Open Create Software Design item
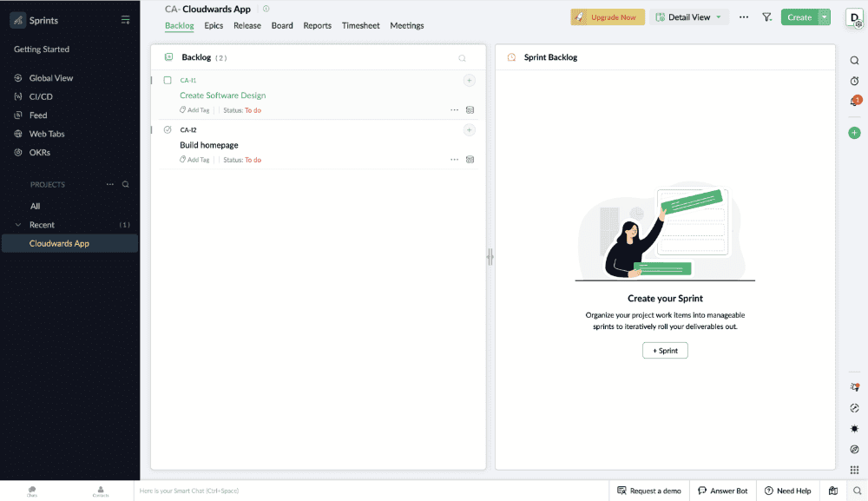 click(222, 96)
